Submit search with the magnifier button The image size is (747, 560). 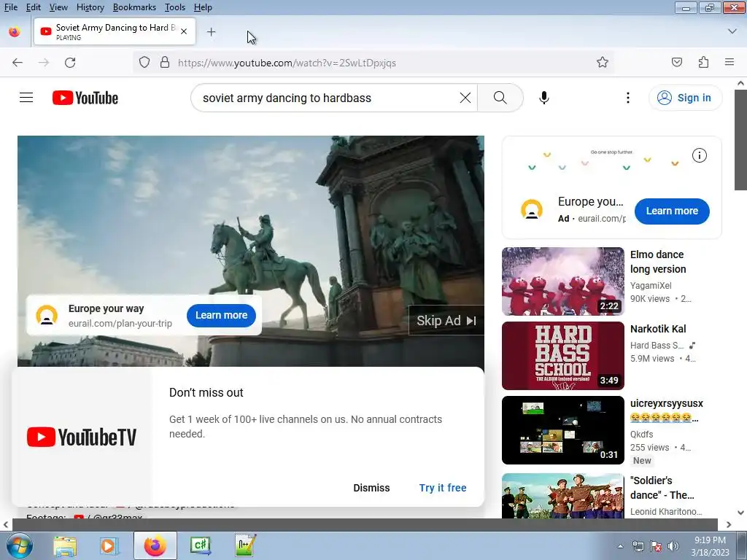pyautogui.click(x=500, y=98)
